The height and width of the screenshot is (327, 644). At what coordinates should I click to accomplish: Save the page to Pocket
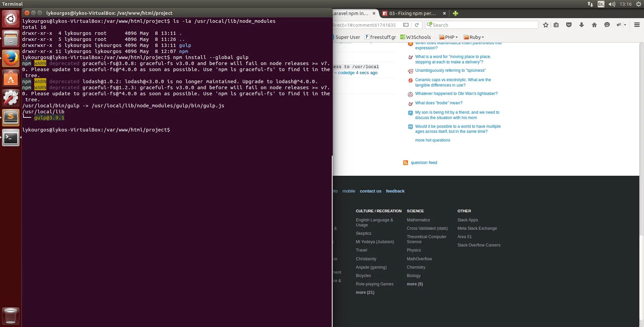[569, 25]
